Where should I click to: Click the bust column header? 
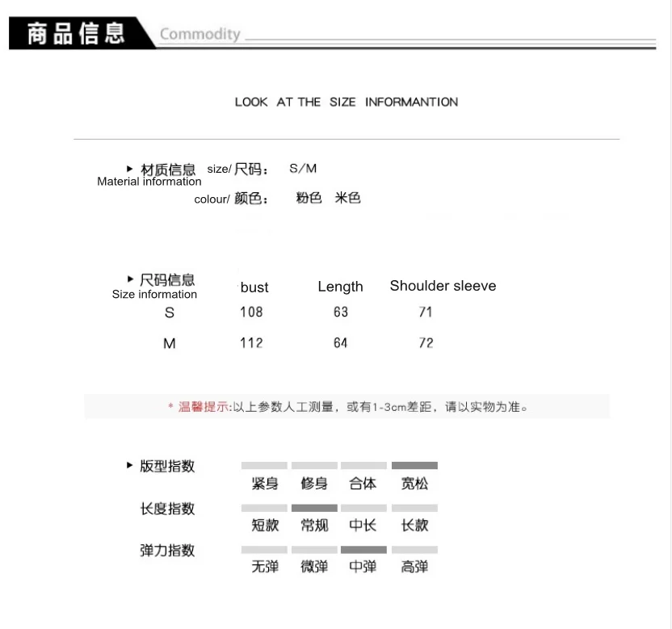[x=254, y=287]
